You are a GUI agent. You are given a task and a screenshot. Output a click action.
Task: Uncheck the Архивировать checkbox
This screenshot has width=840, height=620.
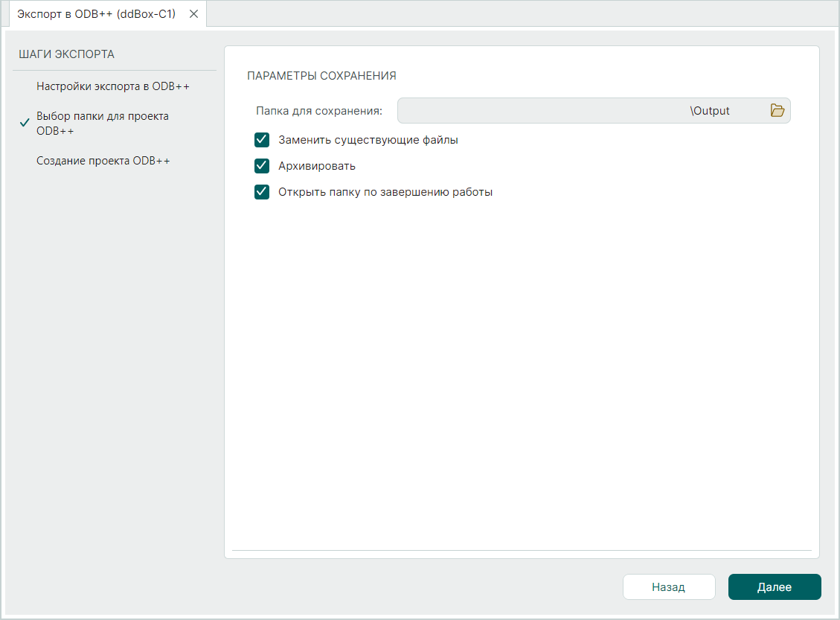pos(262,166)
